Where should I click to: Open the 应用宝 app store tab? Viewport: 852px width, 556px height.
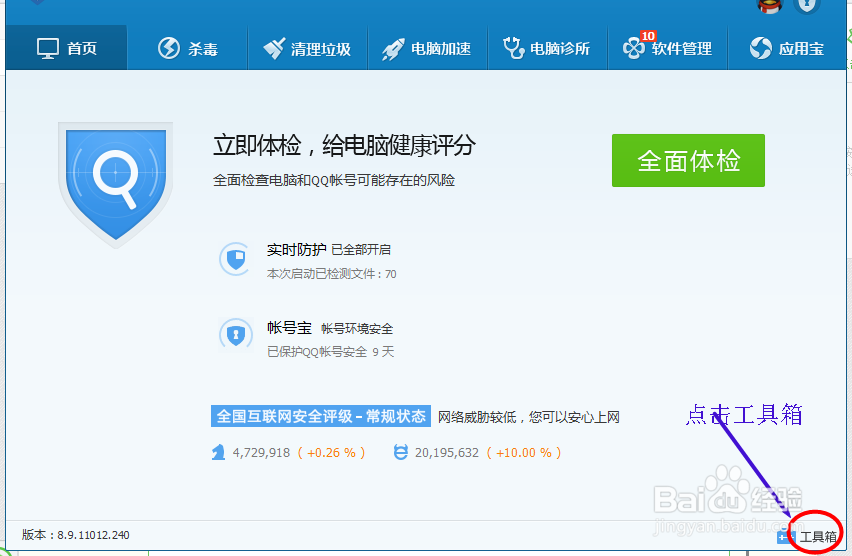[786, 48]
